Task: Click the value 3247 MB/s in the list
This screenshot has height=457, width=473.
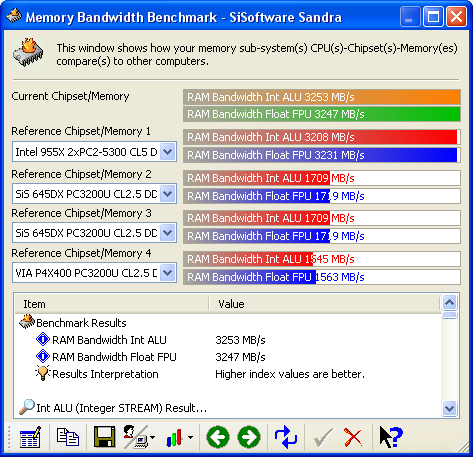Action: pyautogui.click(x=240, y=357)
